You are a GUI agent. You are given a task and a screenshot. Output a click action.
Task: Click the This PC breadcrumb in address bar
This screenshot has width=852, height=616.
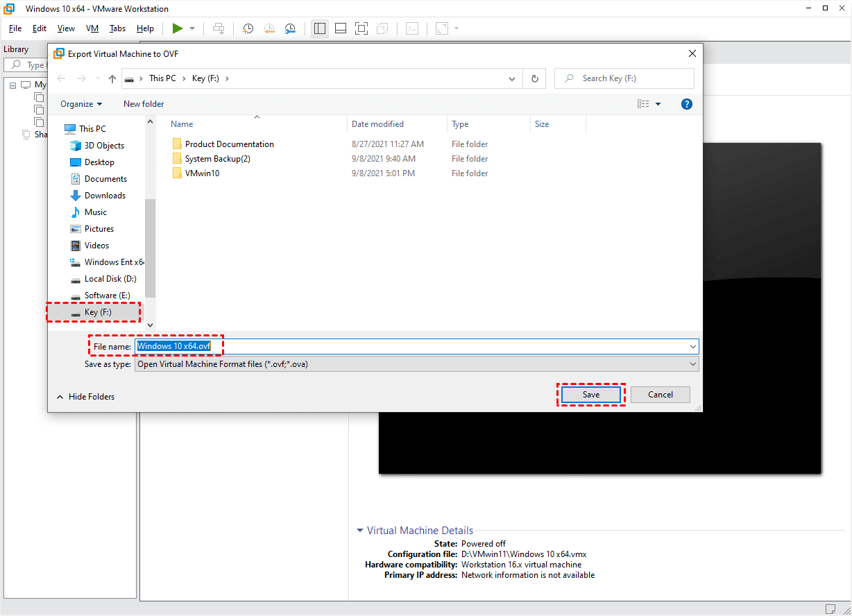click(x=162, y=78)
